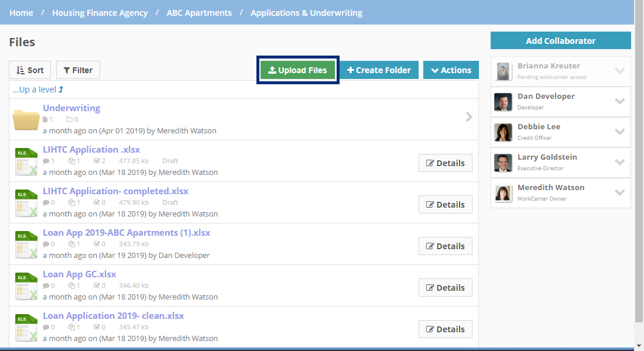644x351 pixels.
Task: Click the Add Collaborator button
Action: click(x=561, y=40)
